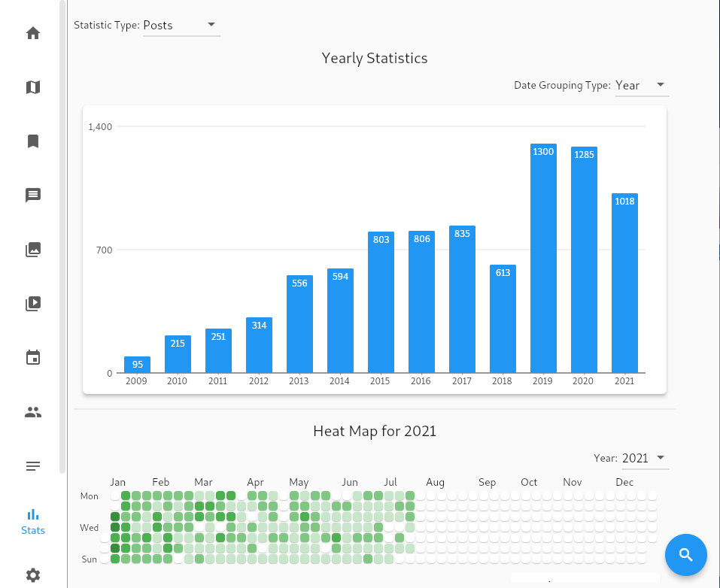
Task: Open the heat map Year 2021 dropdown
Action: [645, 459]
